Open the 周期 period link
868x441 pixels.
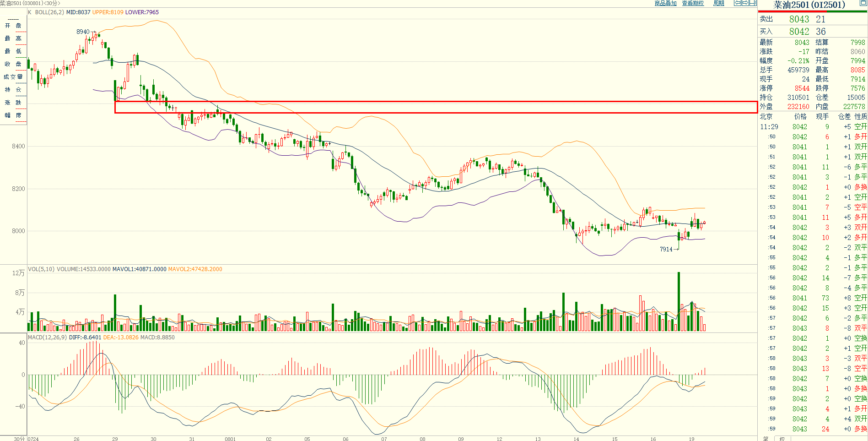pyautogui.click(x=719, y=3)
